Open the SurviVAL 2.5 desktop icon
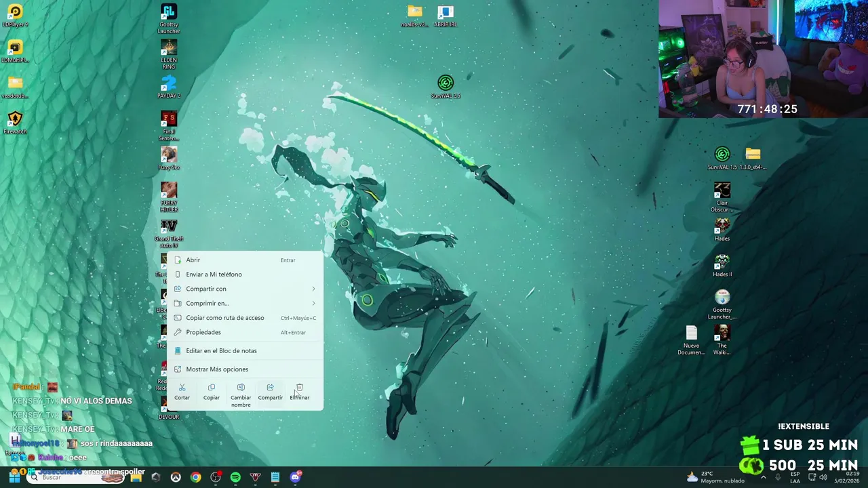 click(x=446, y=87)
